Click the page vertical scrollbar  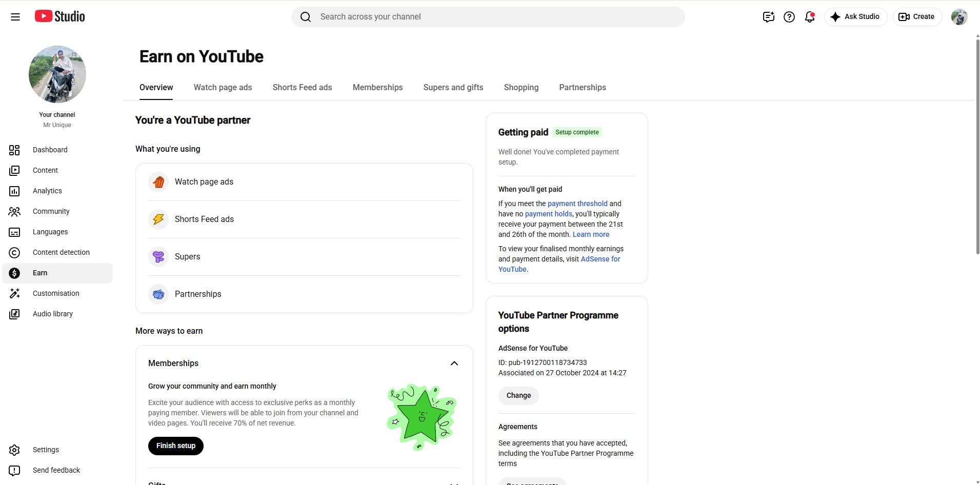coord(977,146)
